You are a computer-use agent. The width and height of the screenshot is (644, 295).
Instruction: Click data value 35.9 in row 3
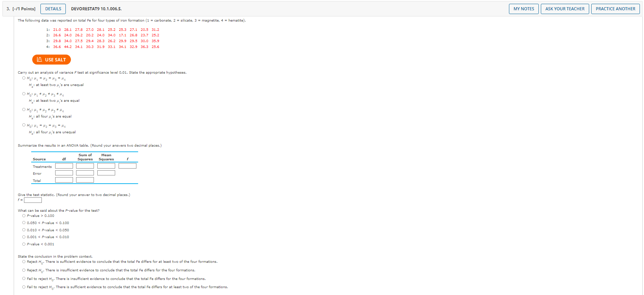[155, 41]
